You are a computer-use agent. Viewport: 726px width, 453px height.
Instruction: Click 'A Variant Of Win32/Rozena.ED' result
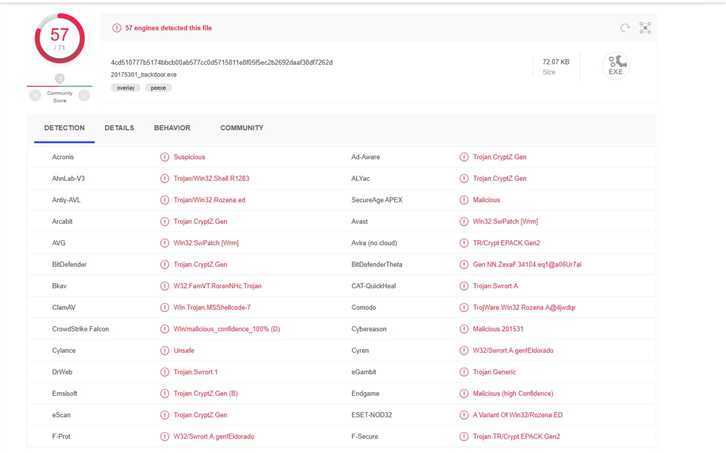[x=518, y=415]
